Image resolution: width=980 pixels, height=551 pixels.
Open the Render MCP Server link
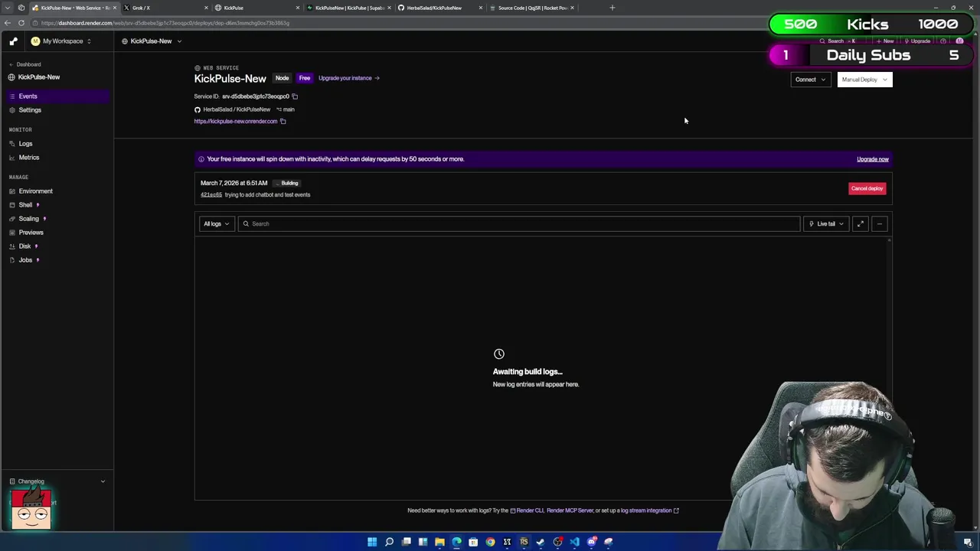coord(570,510)
